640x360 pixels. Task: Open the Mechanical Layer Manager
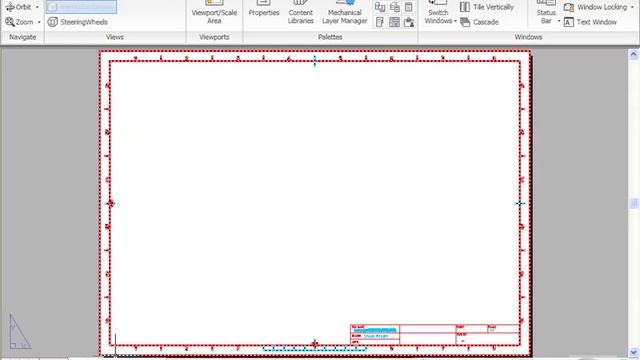344,13
